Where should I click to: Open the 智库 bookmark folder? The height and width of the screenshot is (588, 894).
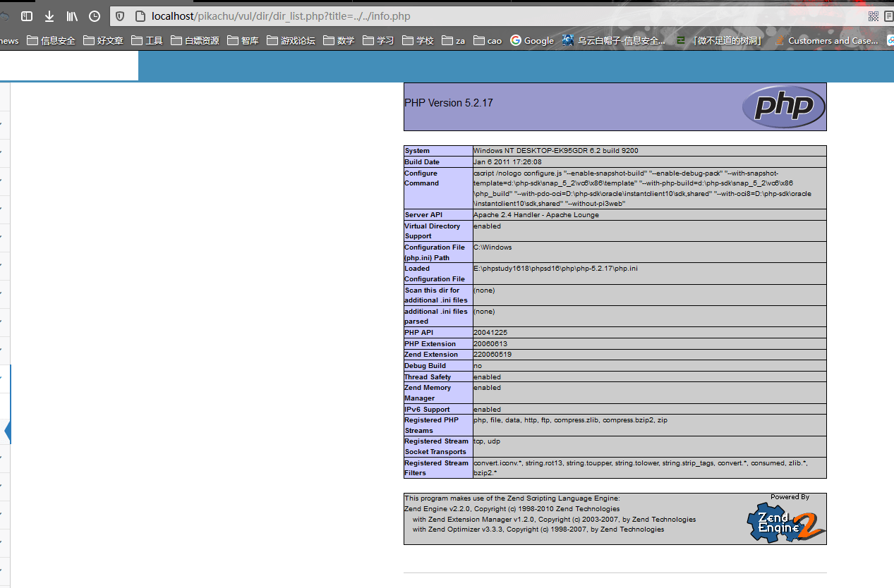click(243, 41)
